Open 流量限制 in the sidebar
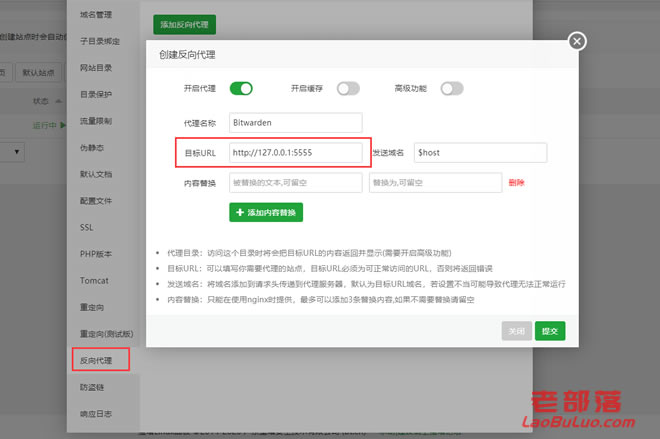The width and height of the screenshot is (660, 439). click(x=96, y=121)
